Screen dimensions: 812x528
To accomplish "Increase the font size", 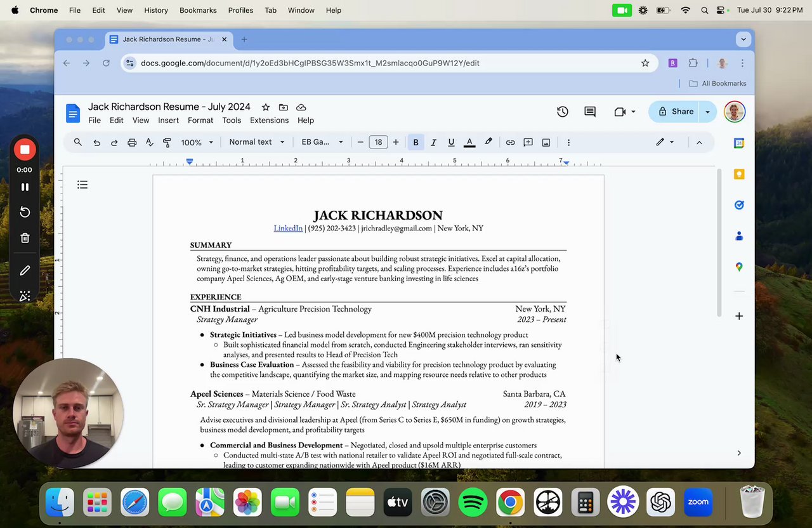I will pos(396,142).
